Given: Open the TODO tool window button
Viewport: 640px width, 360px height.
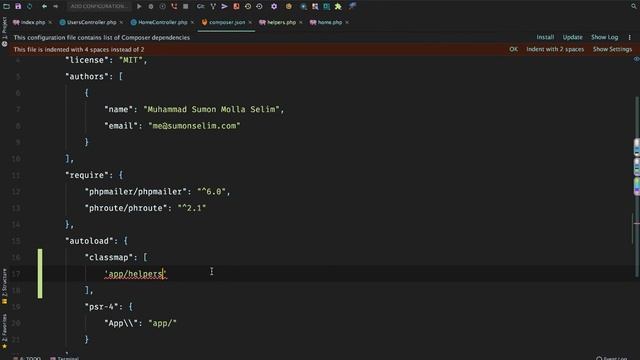Looking at the screenshot, I should 27,358.
